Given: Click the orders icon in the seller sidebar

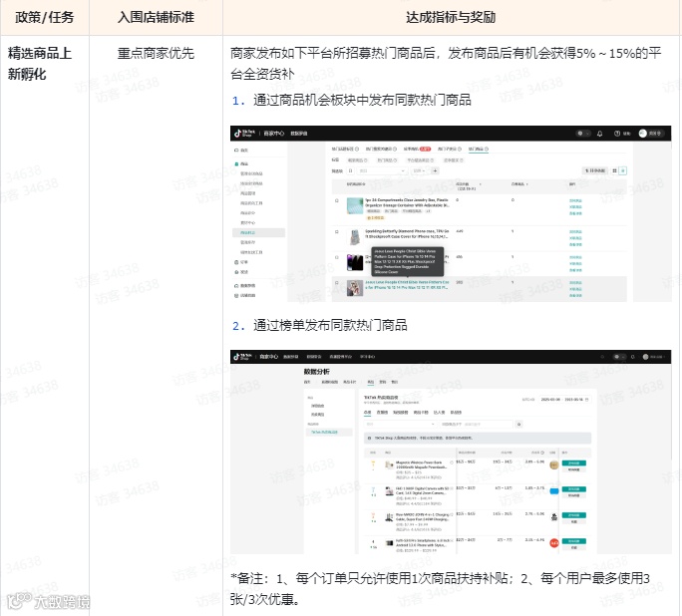Looking at the screenshot, I should 236,262.
